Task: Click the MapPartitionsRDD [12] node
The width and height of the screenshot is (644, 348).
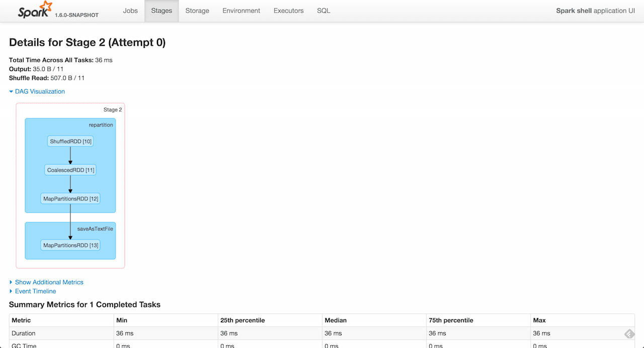Action: pyautogui.click(x=70, y=199)
